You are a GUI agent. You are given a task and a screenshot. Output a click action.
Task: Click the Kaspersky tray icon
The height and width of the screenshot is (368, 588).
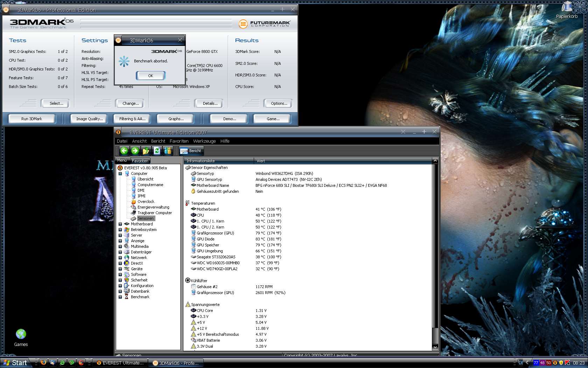pos(568,363)
